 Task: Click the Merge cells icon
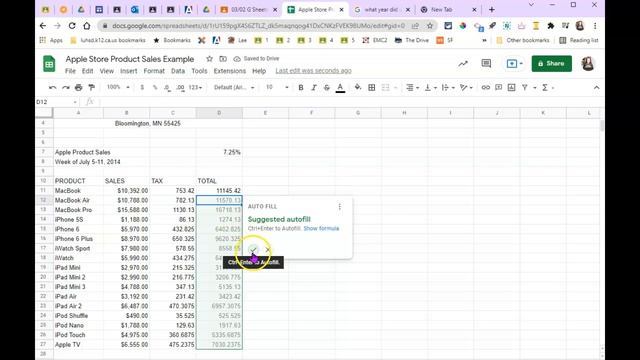click(385, 87)
